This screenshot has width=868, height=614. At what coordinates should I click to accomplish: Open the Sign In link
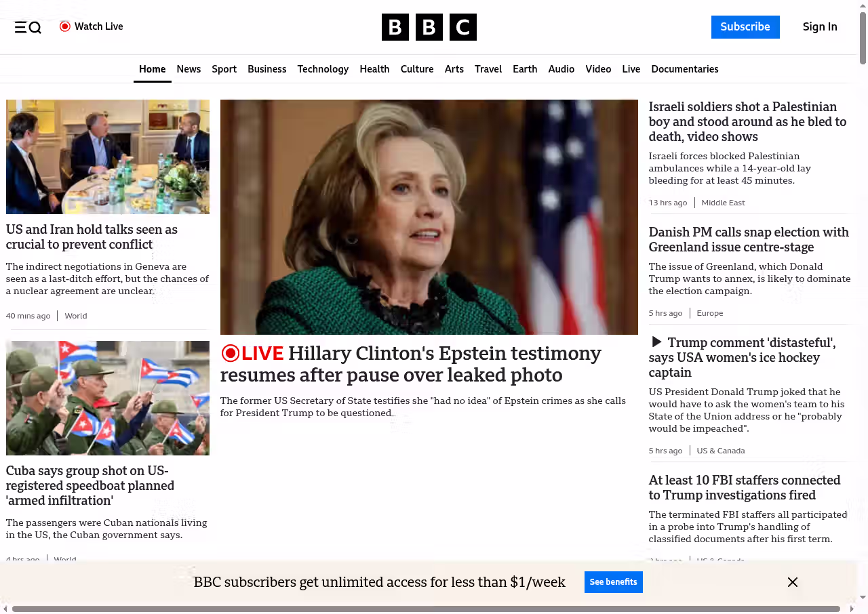coord(820,27)
